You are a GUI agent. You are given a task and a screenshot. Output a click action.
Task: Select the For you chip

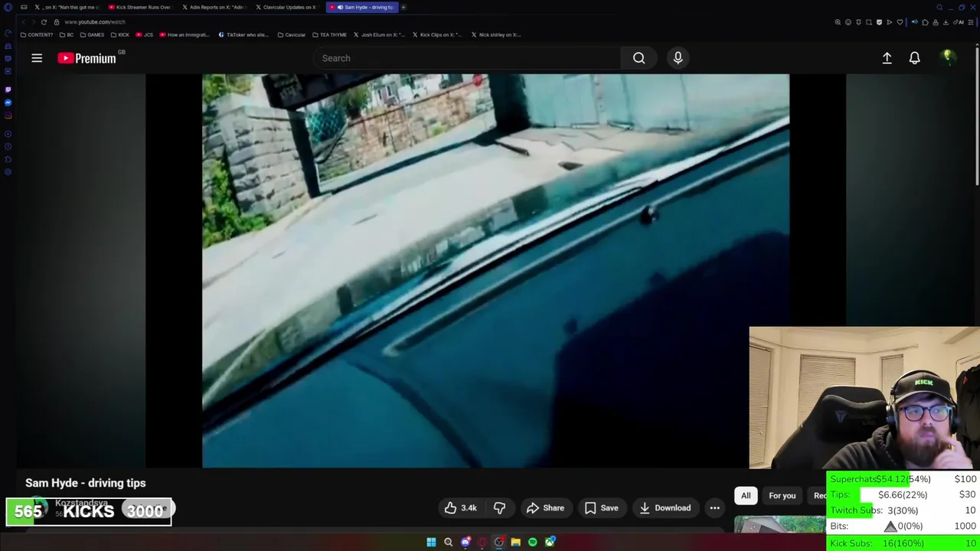[782, 496]
